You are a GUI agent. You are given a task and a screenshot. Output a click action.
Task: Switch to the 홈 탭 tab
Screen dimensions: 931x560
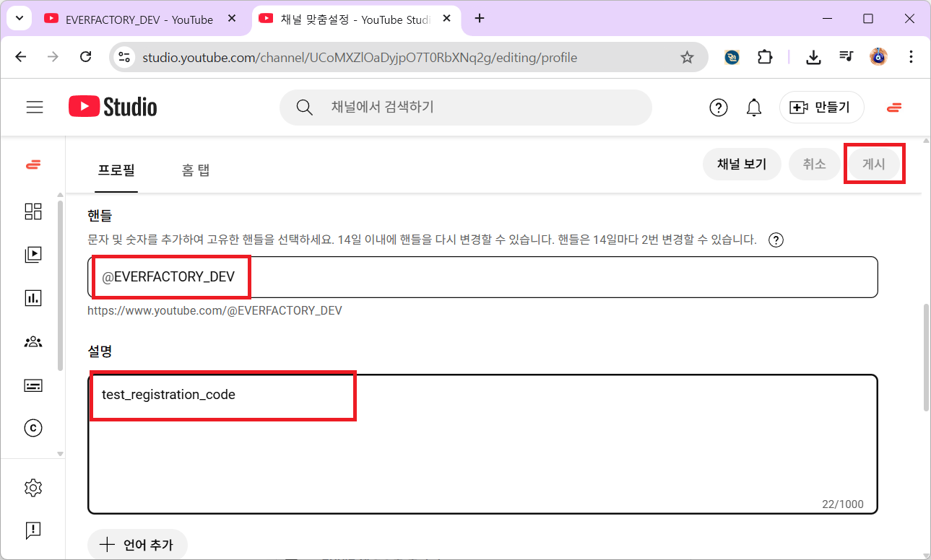point(196,170)
